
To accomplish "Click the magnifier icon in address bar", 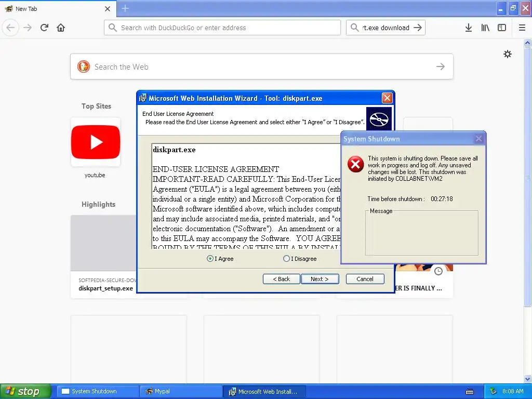I will 113,28.
